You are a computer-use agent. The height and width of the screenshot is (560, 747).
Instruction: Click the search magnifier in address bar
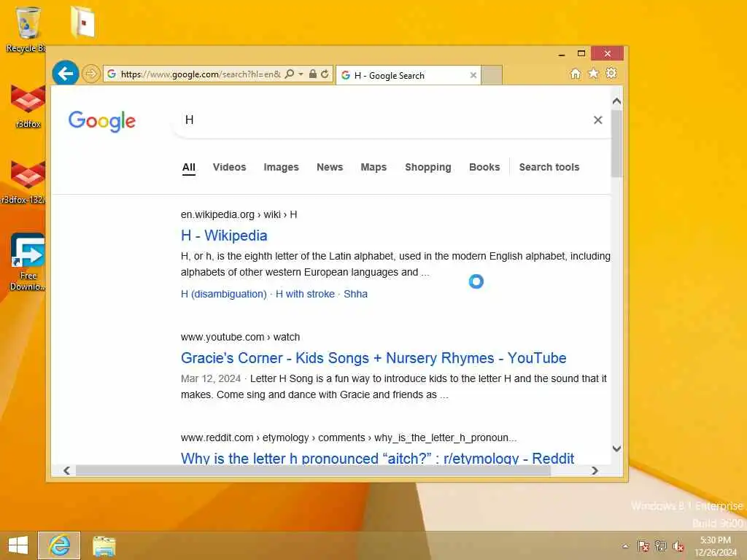pyautogui.click(x=289, y=74)
